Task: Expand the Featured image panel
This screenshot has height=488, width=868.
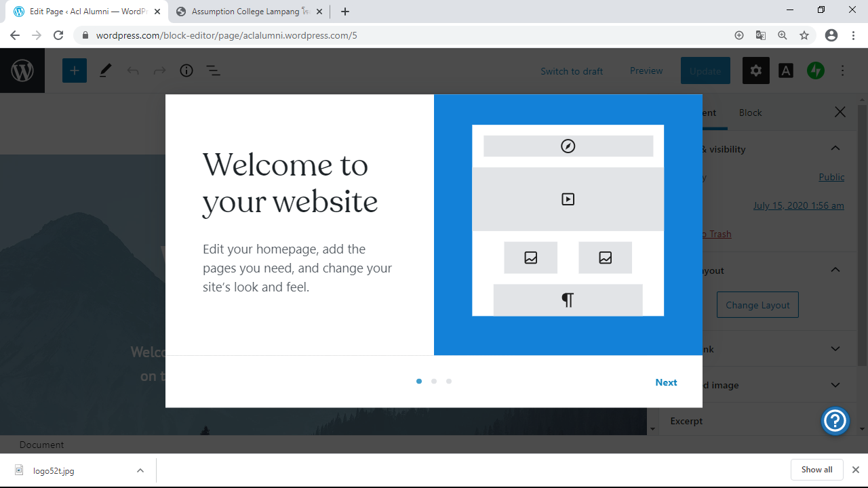Action: point(835,385)
